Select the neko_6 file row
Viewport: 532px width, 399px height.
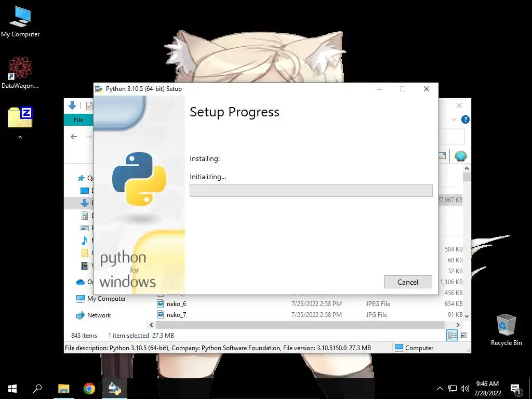[310, 303]
